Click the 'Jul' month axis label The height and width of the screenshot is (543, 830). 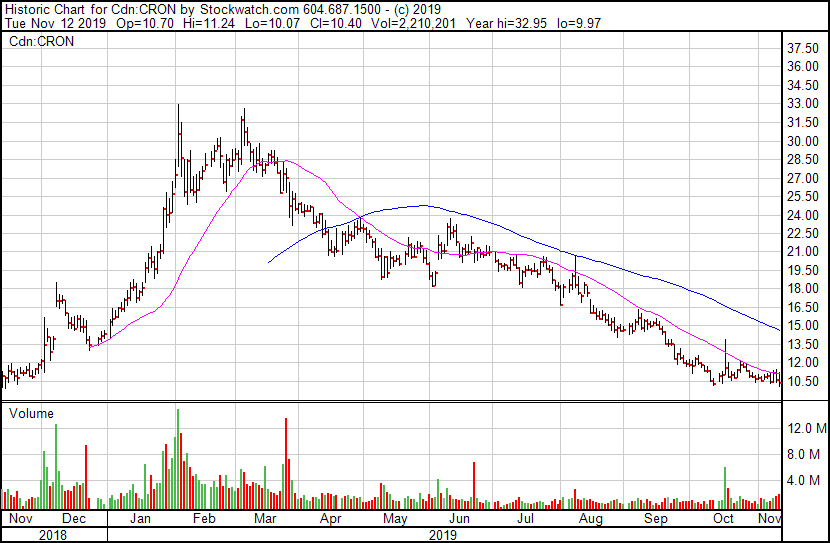pyautogui.click(x=525, y=518)
